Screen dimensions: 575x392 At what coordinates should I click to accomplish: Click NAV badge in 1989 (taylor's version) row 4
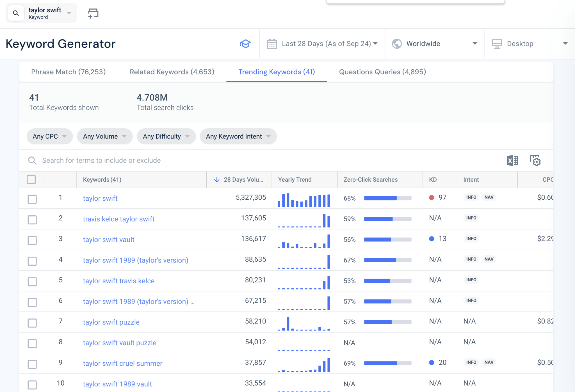[489, 259]
